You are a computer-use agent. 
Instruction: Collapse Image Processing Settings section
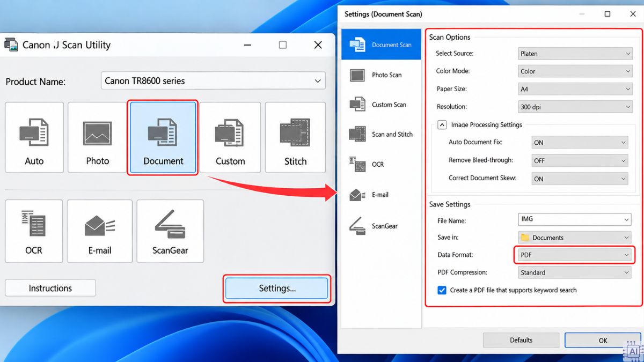(442, 124)
